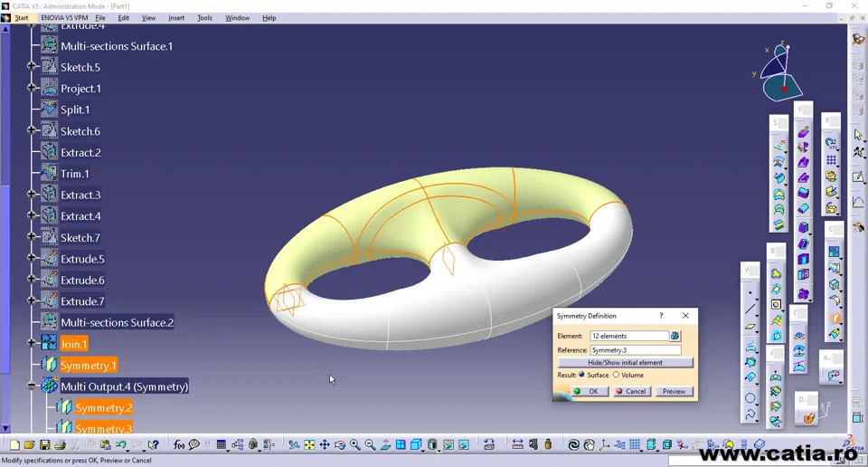Select the Point tool in wireframe toolbar

coord(750,293)
